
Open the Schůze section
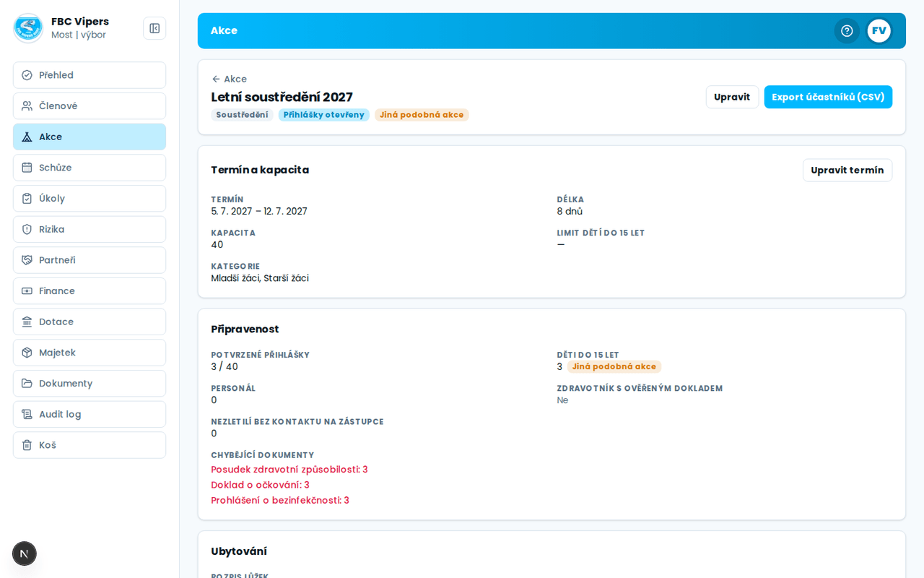90,168
